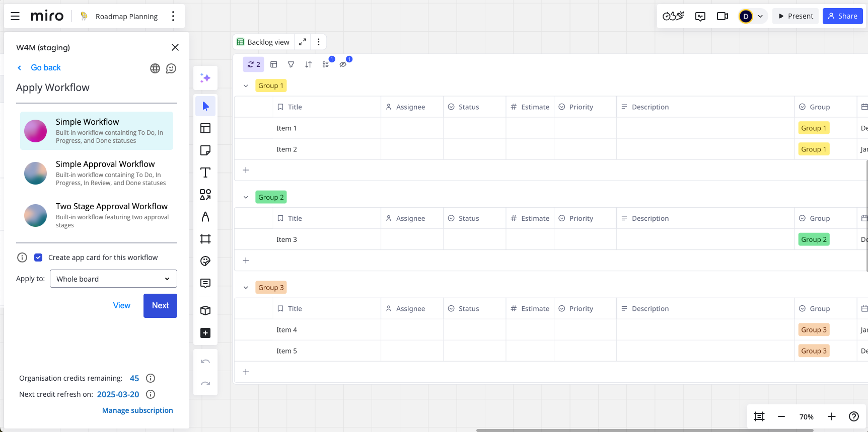Click the zoom in plus button

832,416
